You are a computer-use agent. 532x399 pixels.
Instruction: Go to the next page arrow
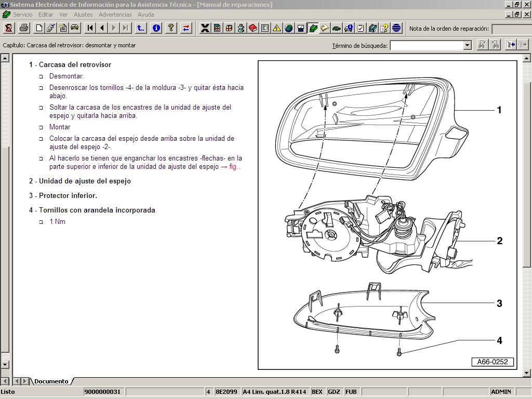pos(114,28)
